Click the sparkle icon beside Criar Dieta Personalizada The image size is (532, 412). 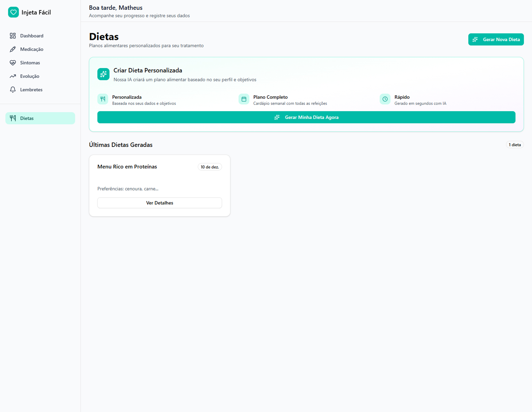click(x=103, y=74)
